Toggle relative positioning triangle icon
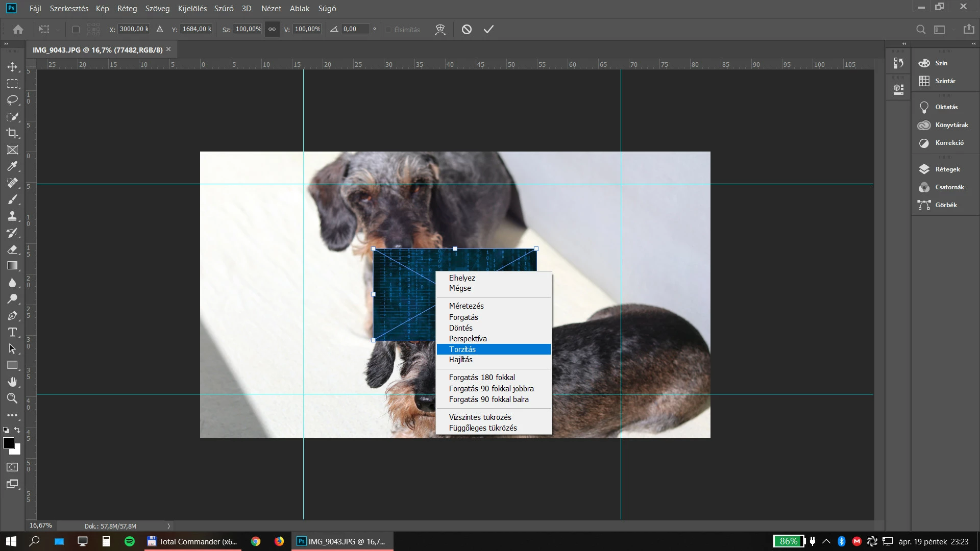This screenshot has height=551, width=980. [x=160, y=30]
